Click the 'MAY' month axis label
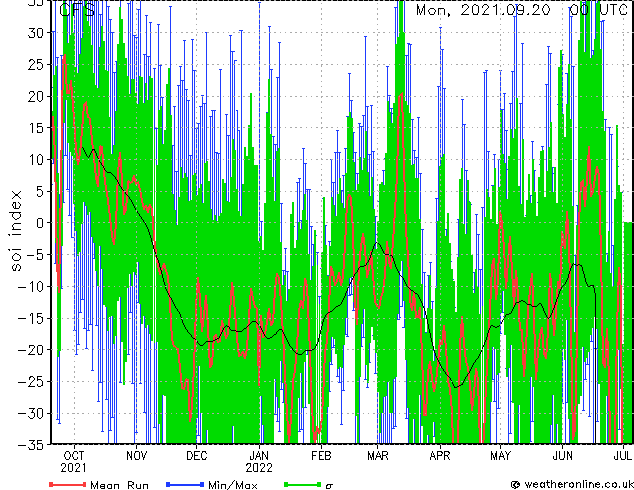Viewport: 634px width, 490px height. point(500,456)
